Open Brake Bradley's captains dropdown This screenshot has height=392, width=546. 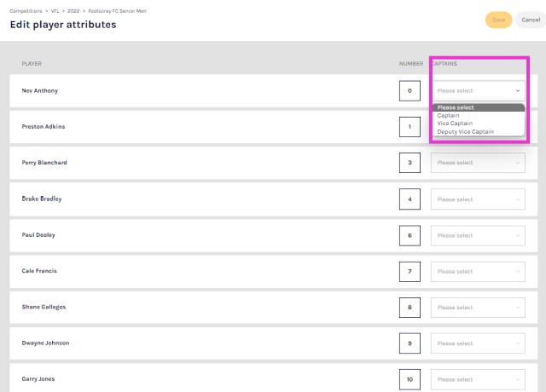point(478,199)
